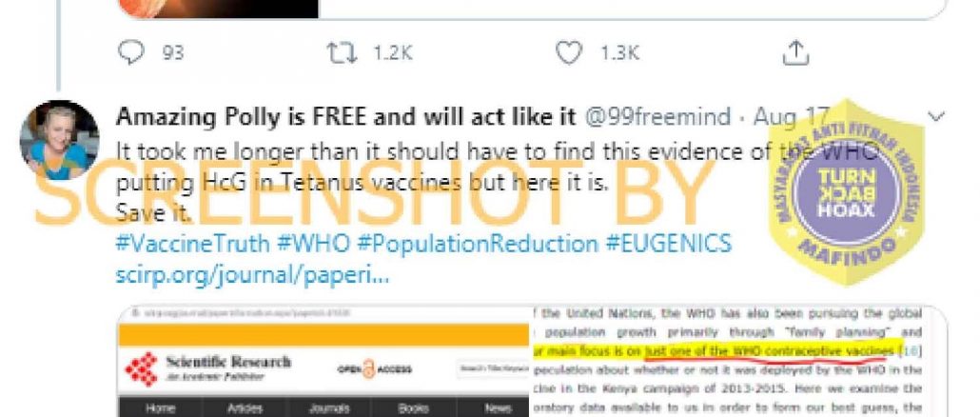
Task: Open the #VaccineTruth hashtag link
Action: [192, 243]
